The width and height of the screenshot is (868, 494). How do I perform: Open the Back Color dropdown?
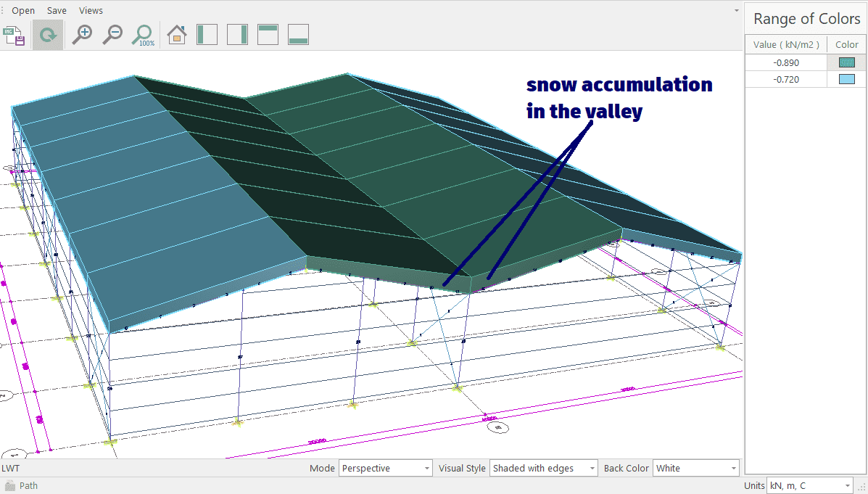point(695,469)
